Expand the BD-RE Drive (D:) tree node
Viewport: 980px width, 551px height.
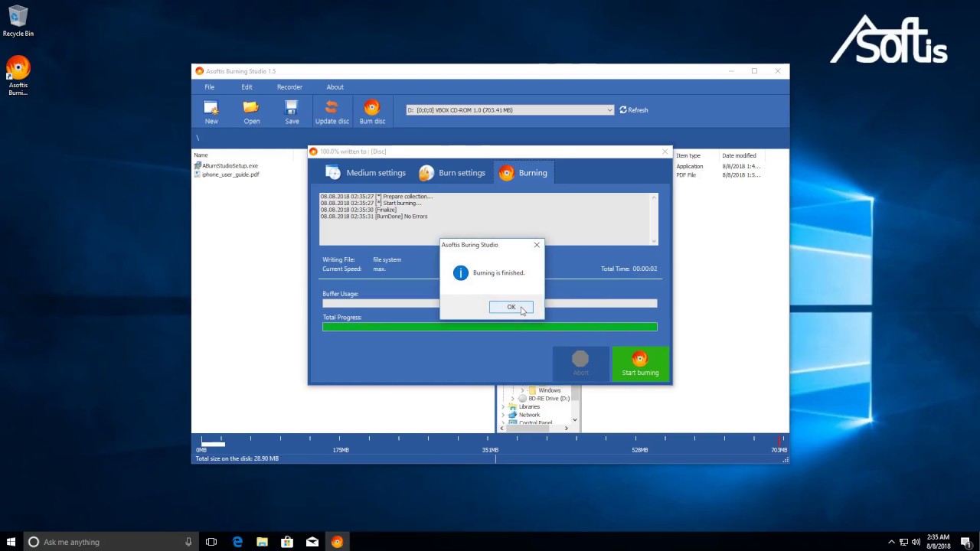click(513, 399)
